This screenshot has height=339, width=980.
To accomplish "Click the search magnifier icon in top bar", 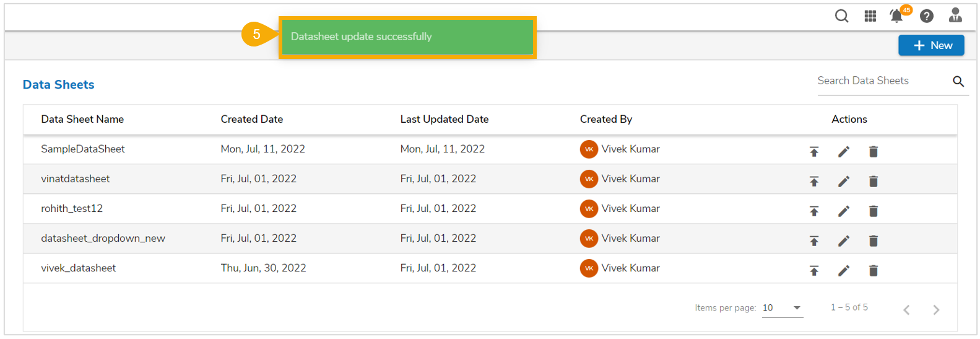I will point(841,16).
